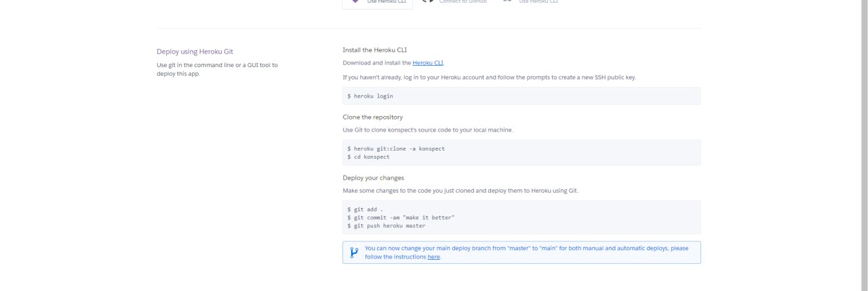Click the "$ heroku login" code block
Screen dimensions: 868x291
coord(521,96)
